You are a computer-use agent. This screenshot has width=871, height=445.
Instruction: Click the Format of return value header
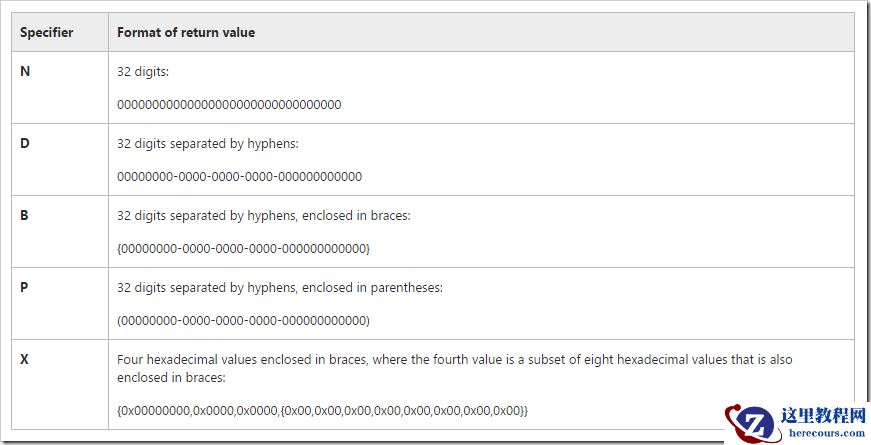coord(186,32)
